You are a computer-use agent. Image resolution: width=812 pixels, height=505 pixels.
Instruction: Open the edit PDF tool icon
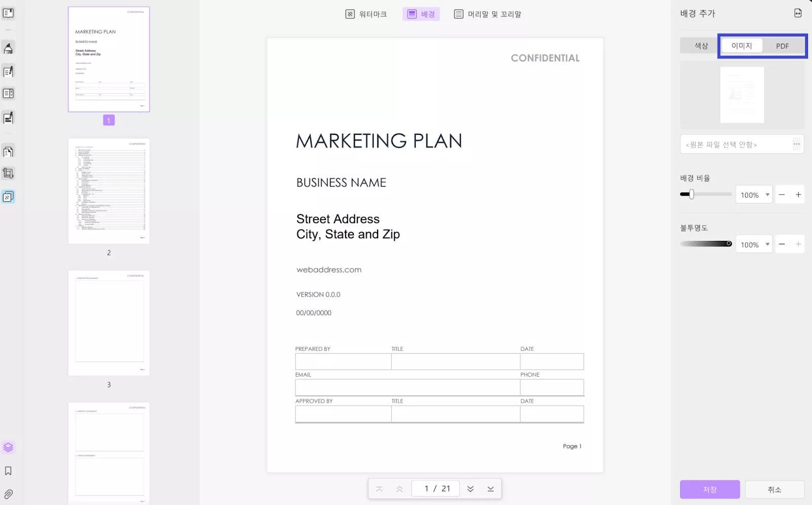[8, 71]
